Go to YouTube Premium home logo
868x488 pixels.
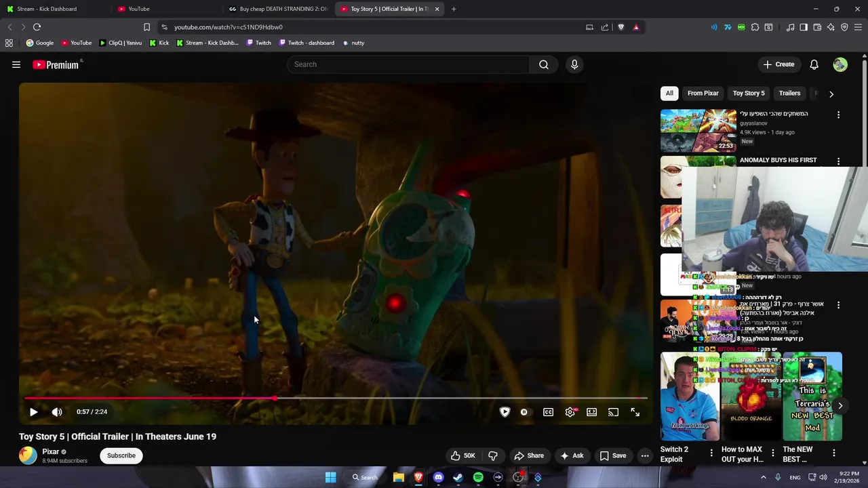(x=56, y=64)
